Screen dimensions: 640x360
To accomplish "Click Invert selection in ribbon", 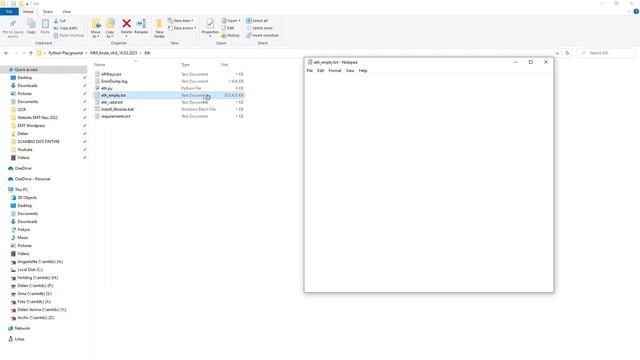I will (x=262, y=35).
